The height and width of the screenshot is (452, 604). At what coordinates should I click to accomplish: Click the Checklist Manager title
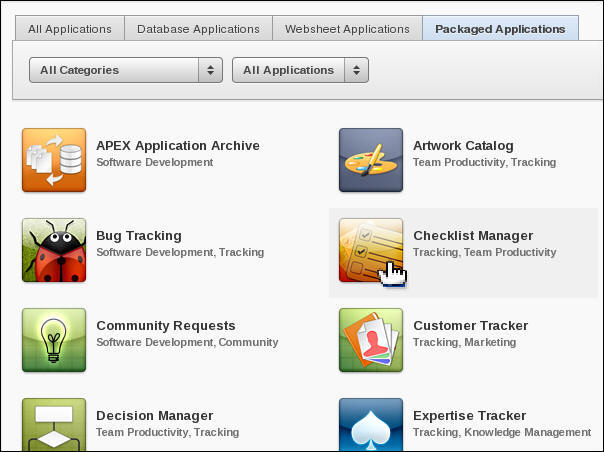pos(473,235)
